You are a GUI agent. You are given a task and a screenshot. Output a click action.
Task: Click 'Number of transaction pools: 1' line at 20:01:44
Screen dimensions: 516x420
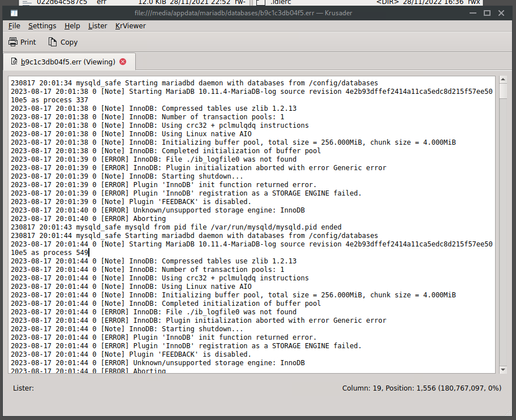(x=148, y=270)
